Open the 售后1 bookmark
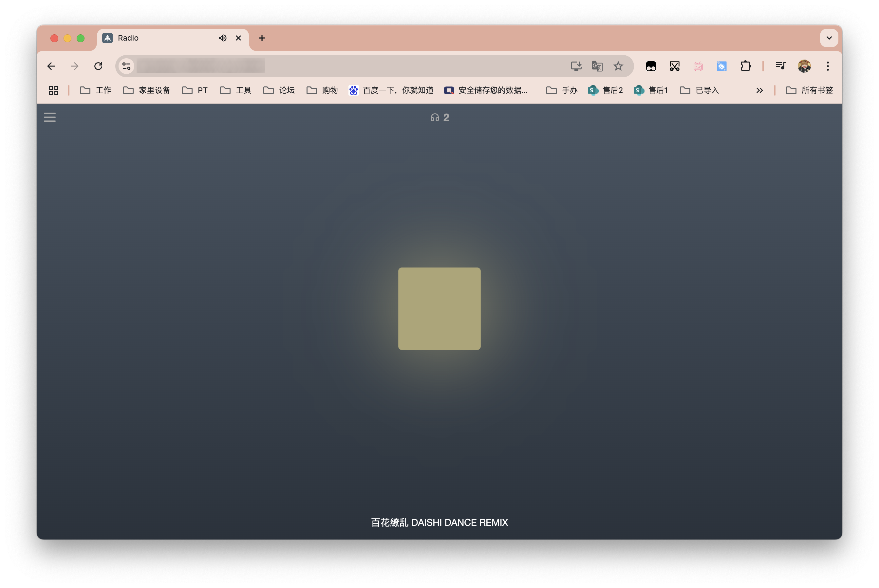This screenshot has width=879, height=588. tap(651, 90)
